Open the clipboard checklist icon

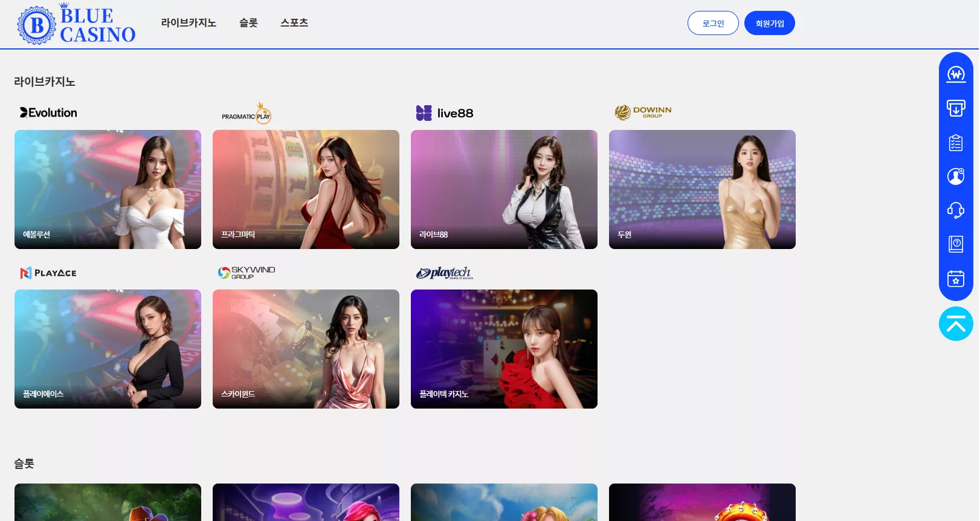point(956,143)
